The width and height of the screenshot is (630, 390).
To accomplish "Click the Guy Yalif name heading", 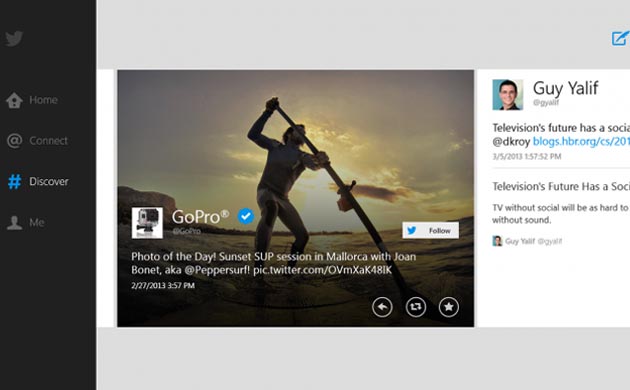I will click(565, 88).
